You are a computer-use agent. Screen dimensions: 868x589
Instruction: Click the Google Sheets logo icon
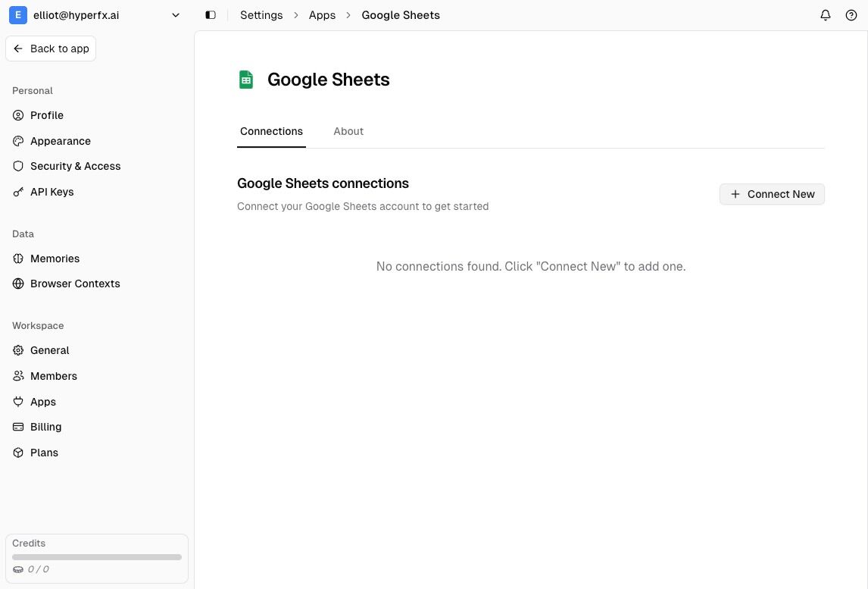pos(246,80)
